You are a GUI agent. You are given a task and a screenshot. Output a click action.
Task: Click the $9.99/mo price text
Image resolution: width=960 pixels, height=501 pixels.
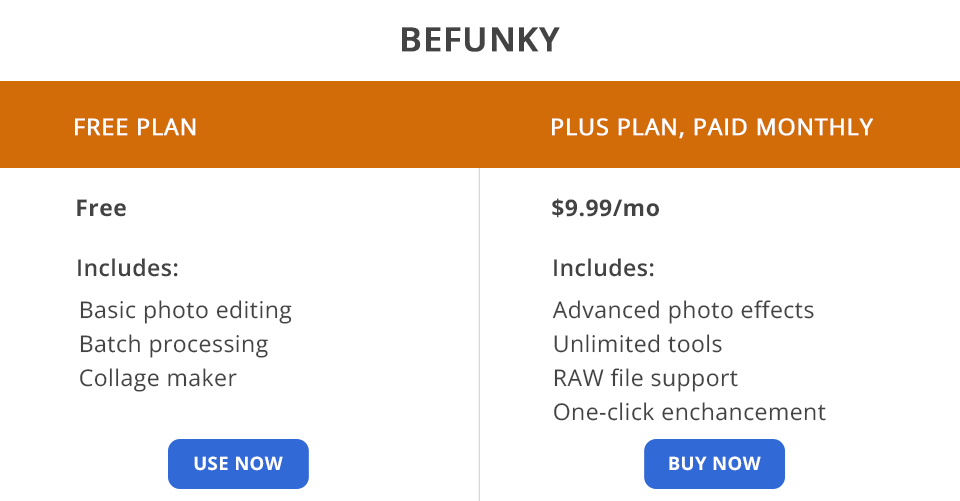605,208
